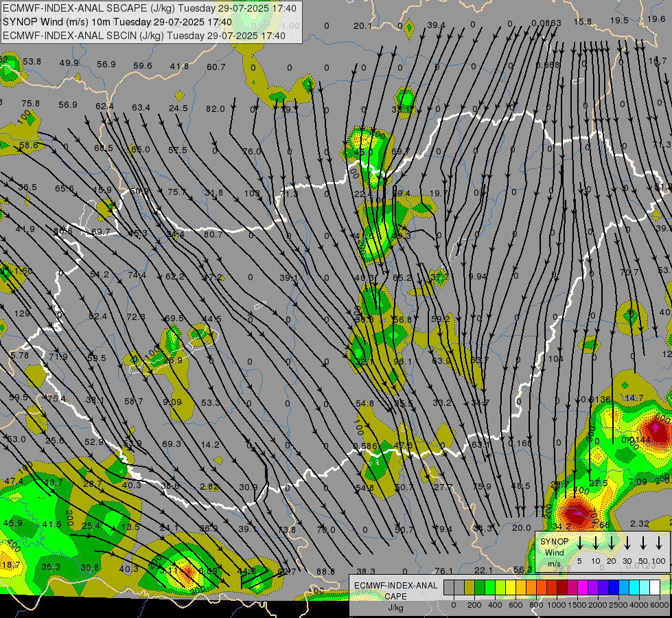Click the map value 15.8

click(x=583, y=21)
